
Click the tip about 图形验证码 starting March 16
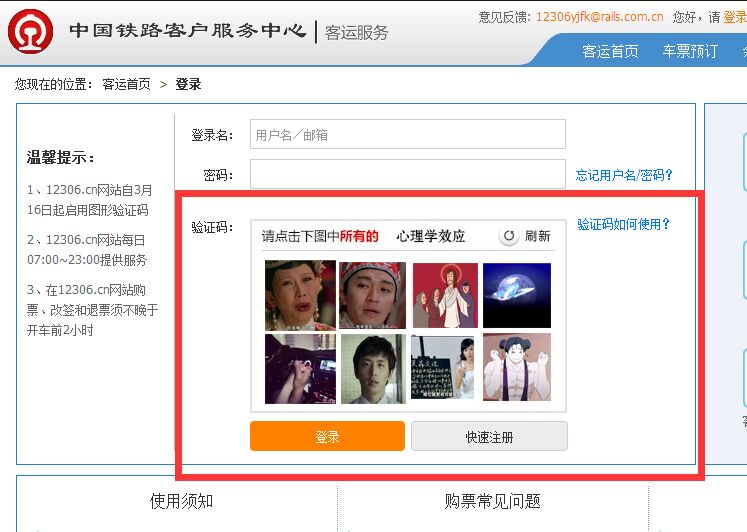90,200
